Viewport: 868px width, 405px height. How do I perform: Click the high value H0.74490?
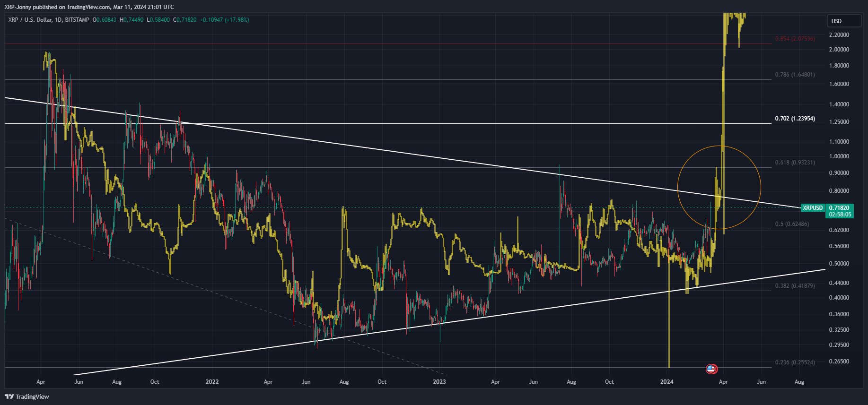tap(132, 20)
